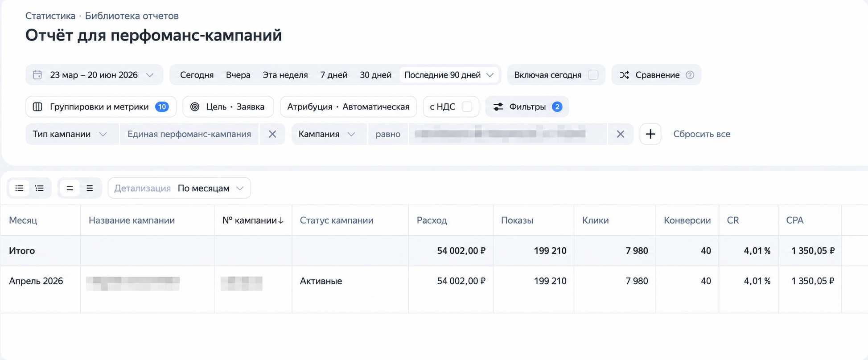Select the Сегодня period tab

coord(197,75)
